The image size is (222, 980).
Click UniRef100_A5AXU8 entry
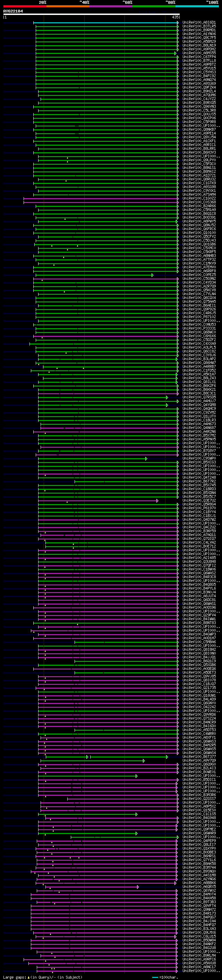click(199, 963)
